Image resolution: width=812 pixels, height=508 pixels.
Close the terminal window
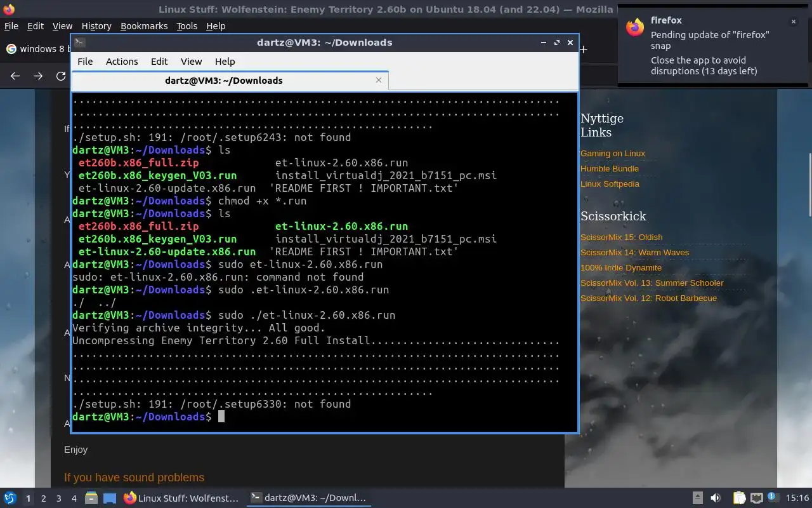(570, 43)
